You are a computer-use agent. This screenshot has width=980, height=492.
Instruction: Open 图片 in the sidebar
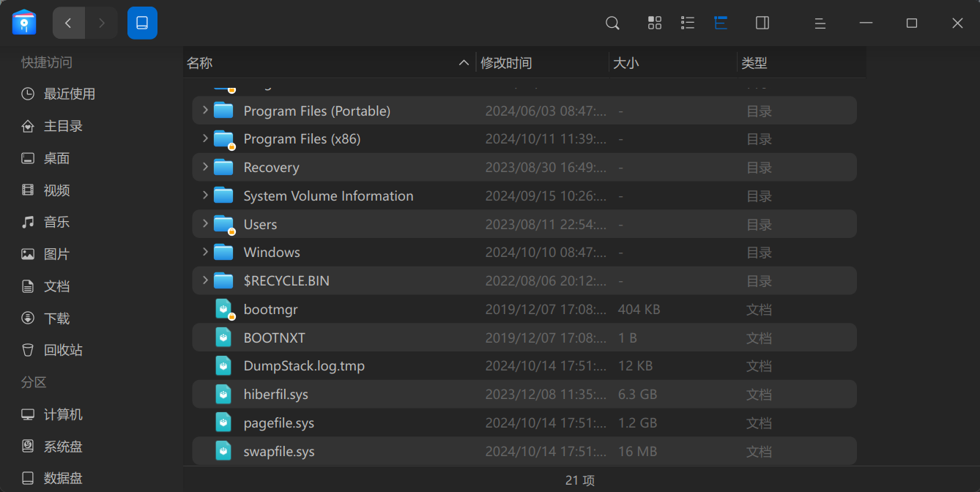pyautogui.click(x=45, y=254)
